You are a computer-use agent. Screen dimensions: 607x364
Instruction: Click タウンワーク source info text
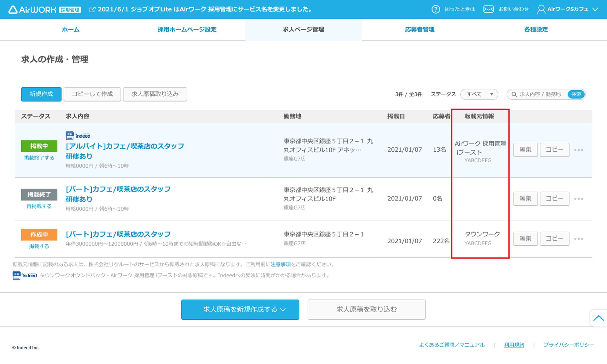482,234
